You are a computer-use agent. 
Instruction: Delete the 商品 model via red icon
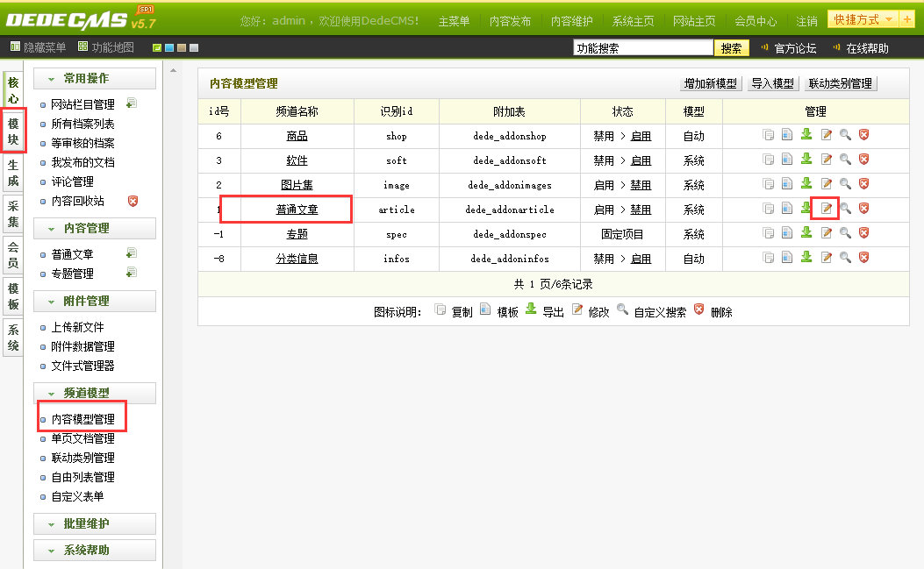pos(864,135)
